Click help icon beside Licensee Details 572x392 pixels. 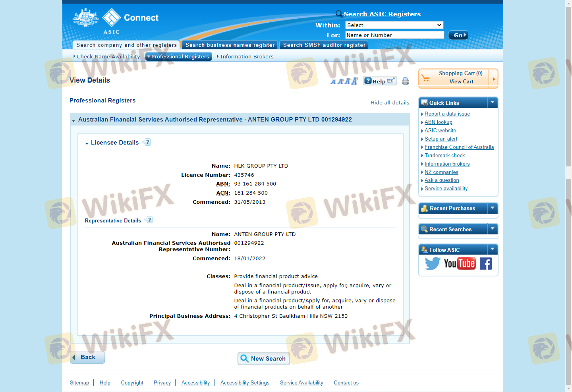(147, 142)
